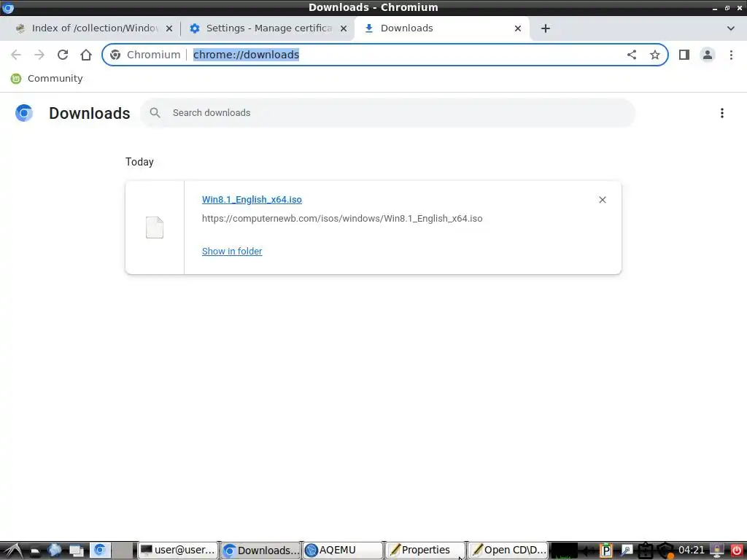Close the Index of /collection tab

click(169, 28)
